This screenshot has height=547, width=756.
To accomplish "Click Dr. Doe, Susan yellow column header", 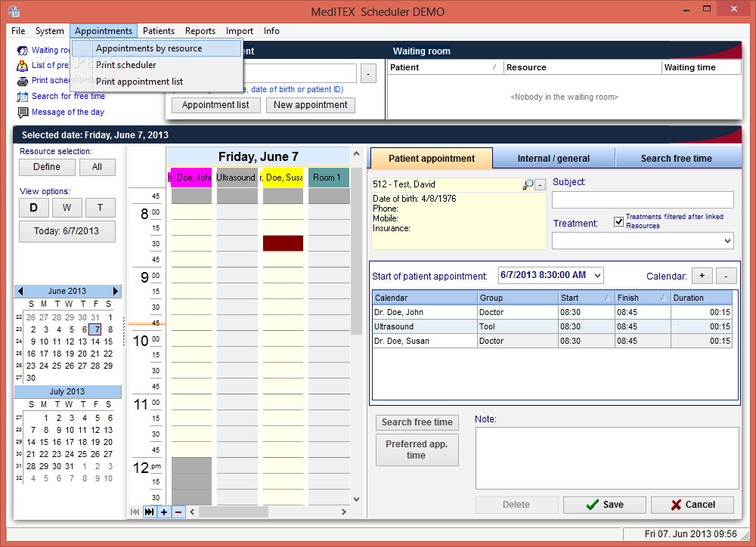I will (282, 178).
